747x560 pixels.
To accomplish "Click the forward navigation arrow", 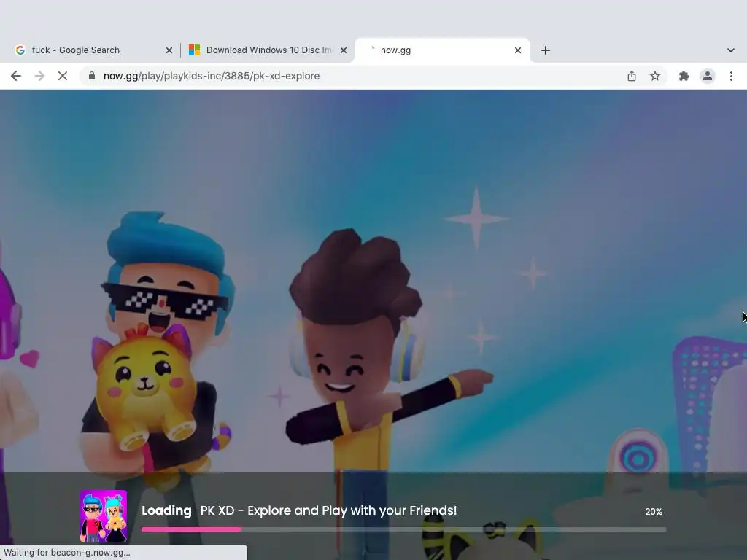I will click(39, 76).
